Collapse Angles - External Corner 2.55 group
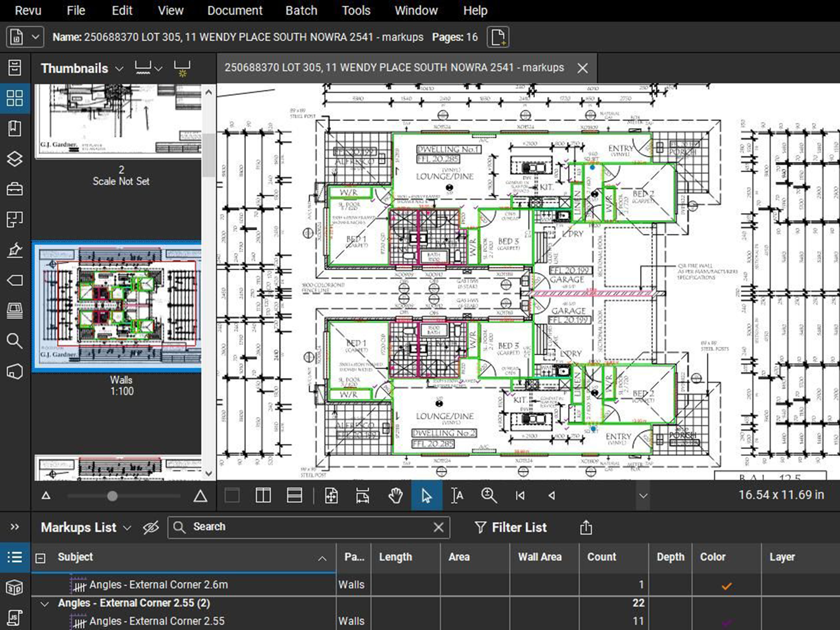Viewport: 840px width, 630px height. tap(45, 603)
